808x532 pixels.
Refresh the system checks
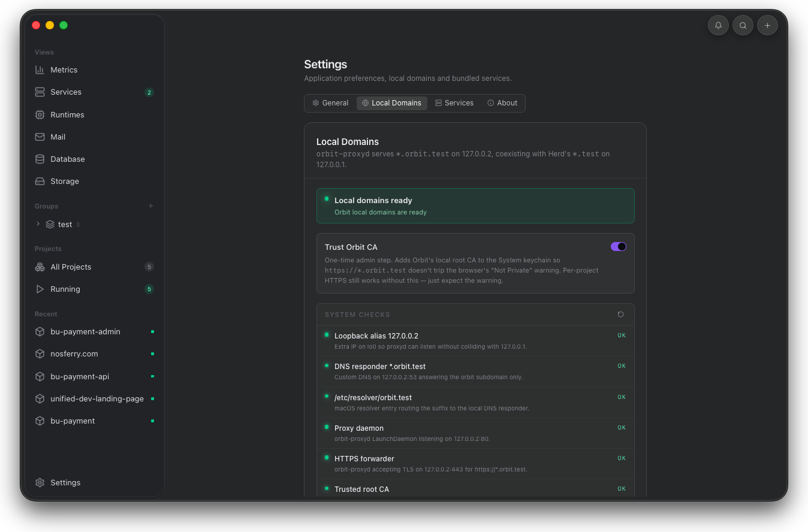pyautogui.click(x=620, y=315)
